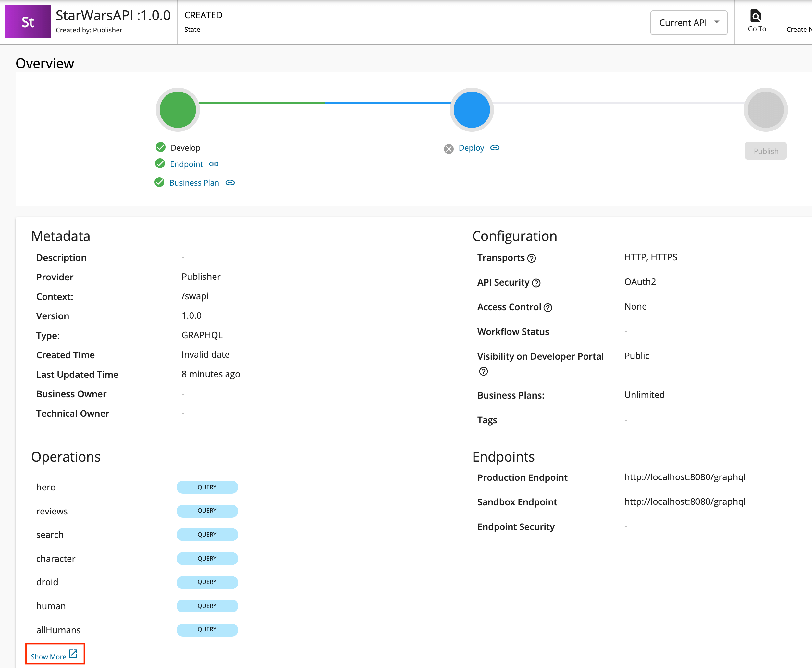Click the Publish button

click(766, 151)
